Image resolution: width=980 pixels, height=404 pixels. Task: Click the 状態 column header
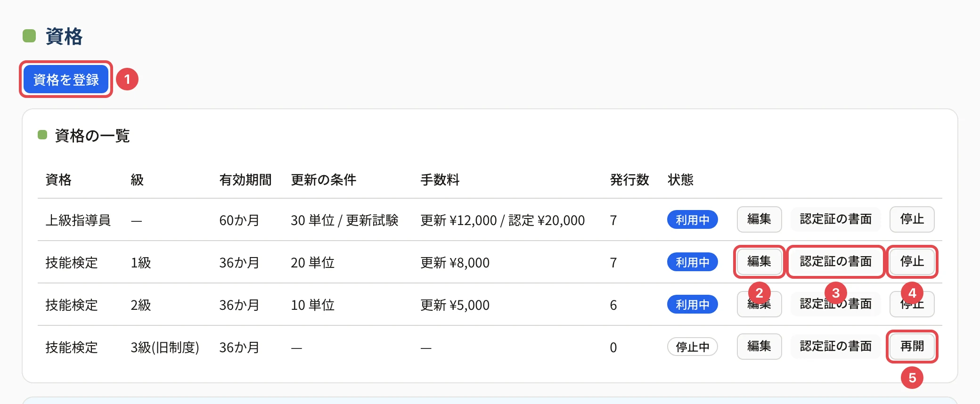pyautogui.click(x=680, y=180)
